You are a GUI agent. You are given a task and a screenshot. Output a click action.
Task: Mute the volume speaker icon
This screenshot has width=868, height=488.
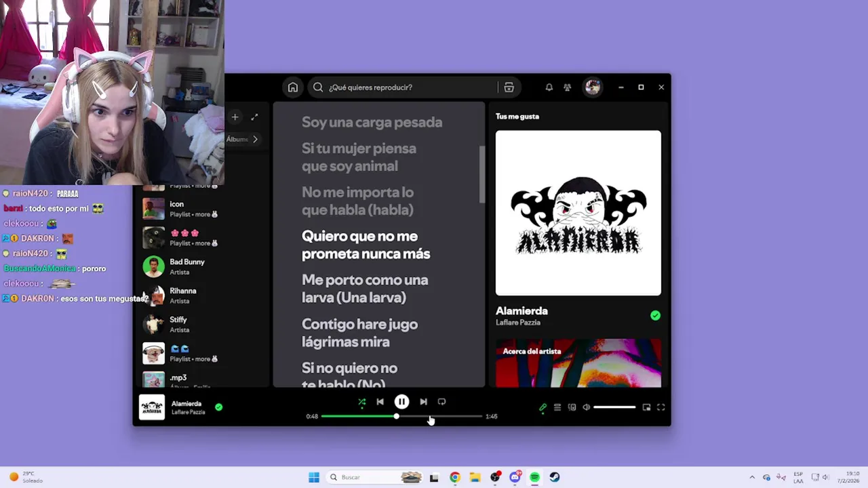tap(587, 407)
